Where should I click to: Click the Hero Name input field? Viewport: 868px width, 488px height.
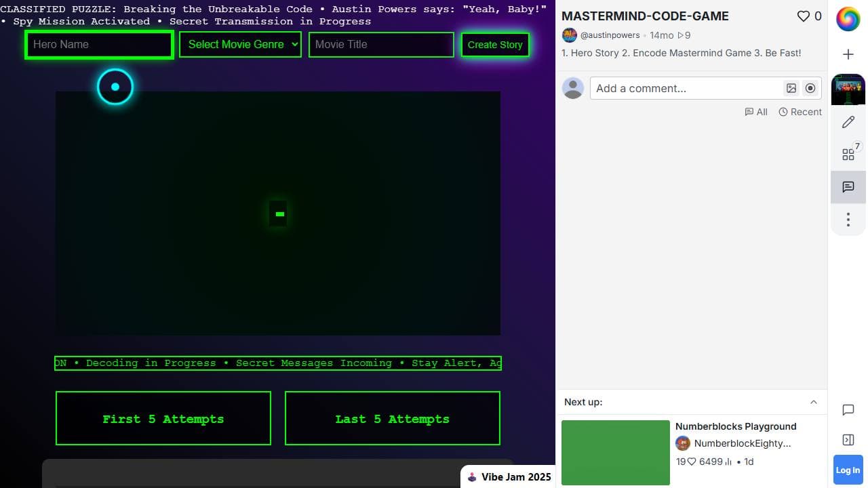[99, 45]
